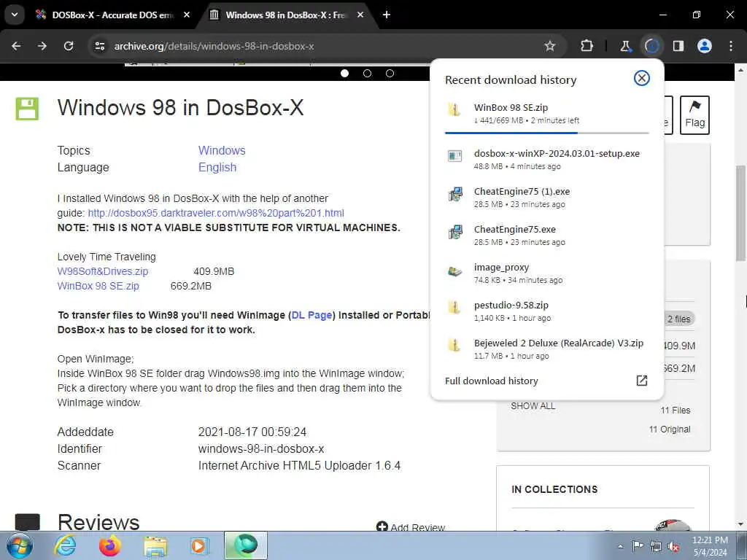
Task: Launch Firefox from the taskbar
Action: [x=109, y=545]
